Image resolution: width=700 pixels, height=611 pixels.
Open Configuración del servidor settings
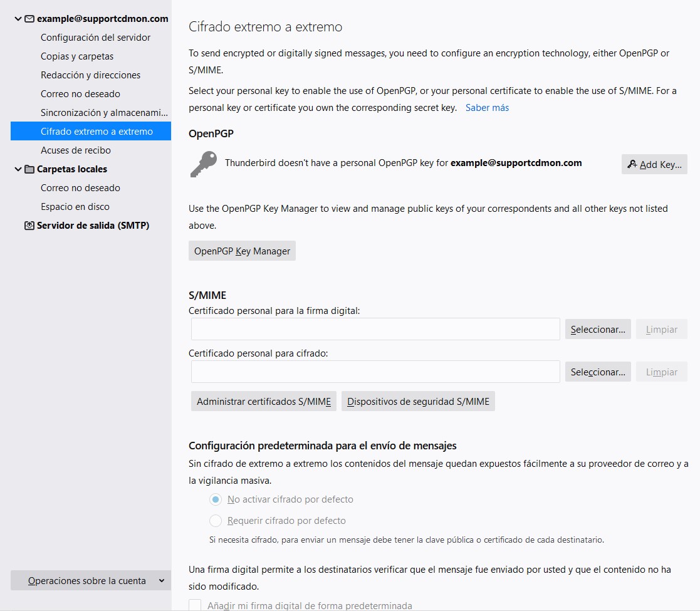click(95, 38)
